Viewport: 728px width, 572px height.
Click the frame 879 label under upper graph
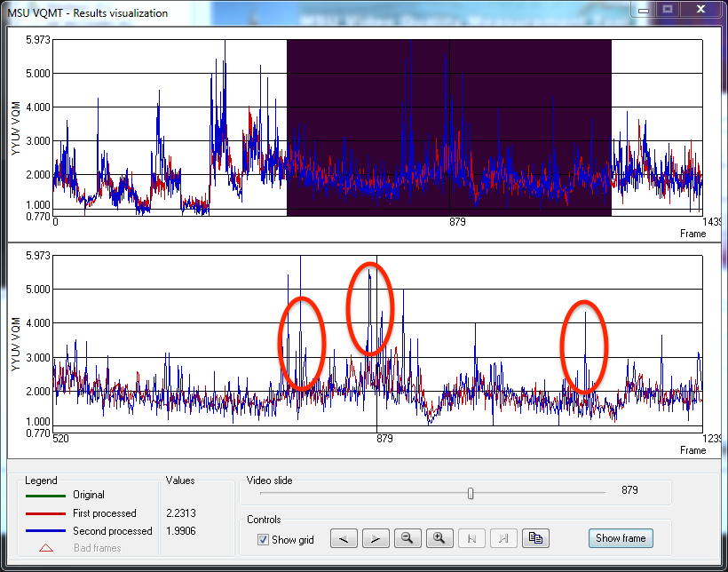pos(457,222)
